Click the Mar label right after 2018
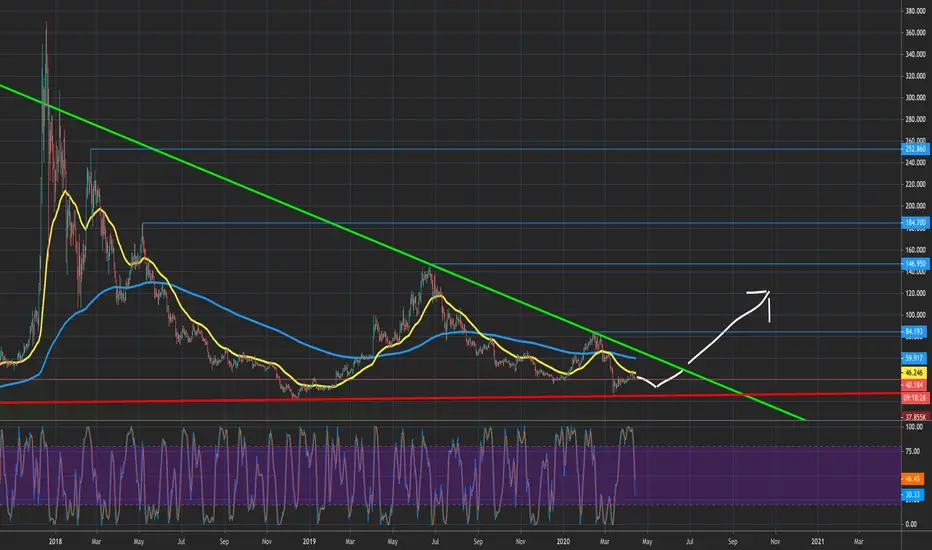The image size is (932, 550). point(96,542)
